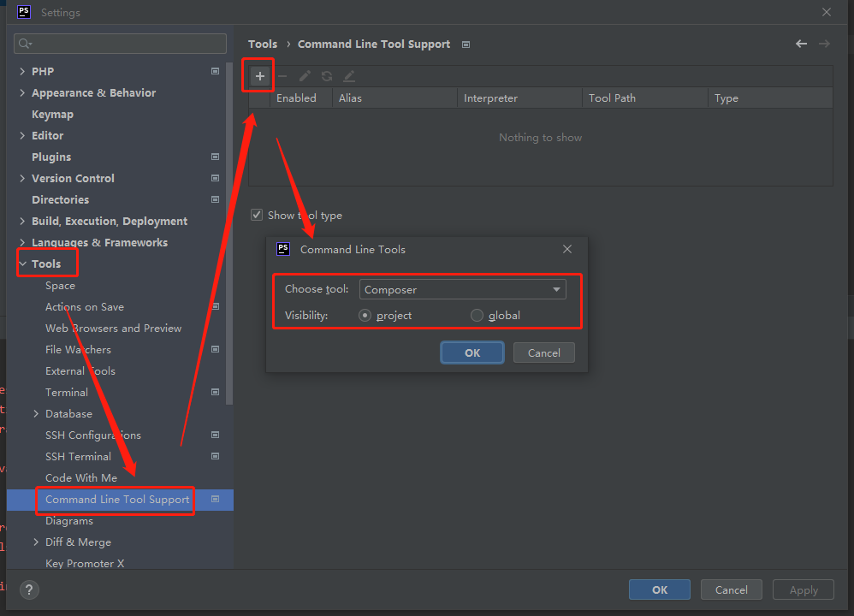
Task: Open the Choose tool Composer dropdown
Action: 462,289
